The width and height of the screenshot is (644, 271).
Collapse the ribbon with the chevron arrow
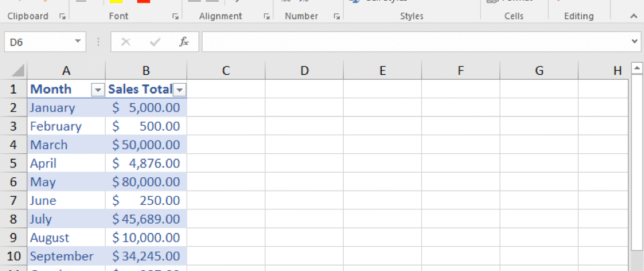633,16
